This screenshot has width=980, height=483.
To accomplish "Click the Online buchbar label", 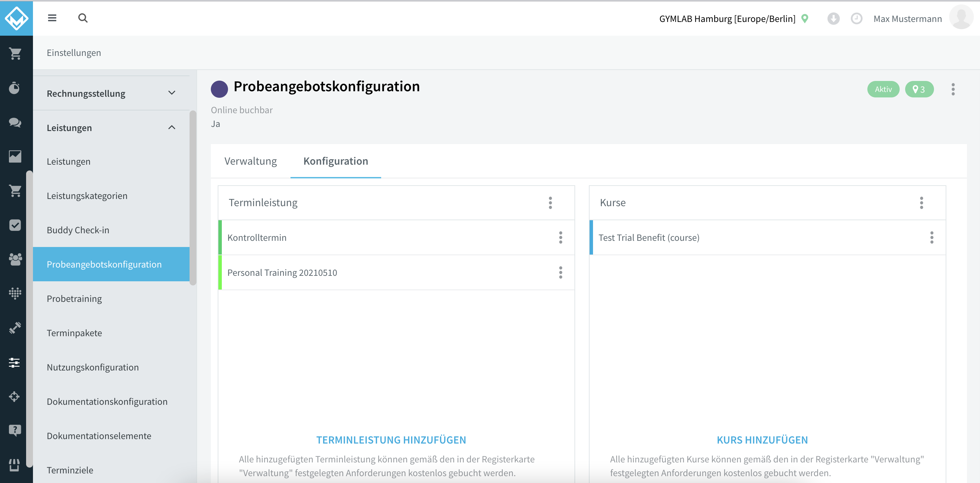I will (242, 110).
